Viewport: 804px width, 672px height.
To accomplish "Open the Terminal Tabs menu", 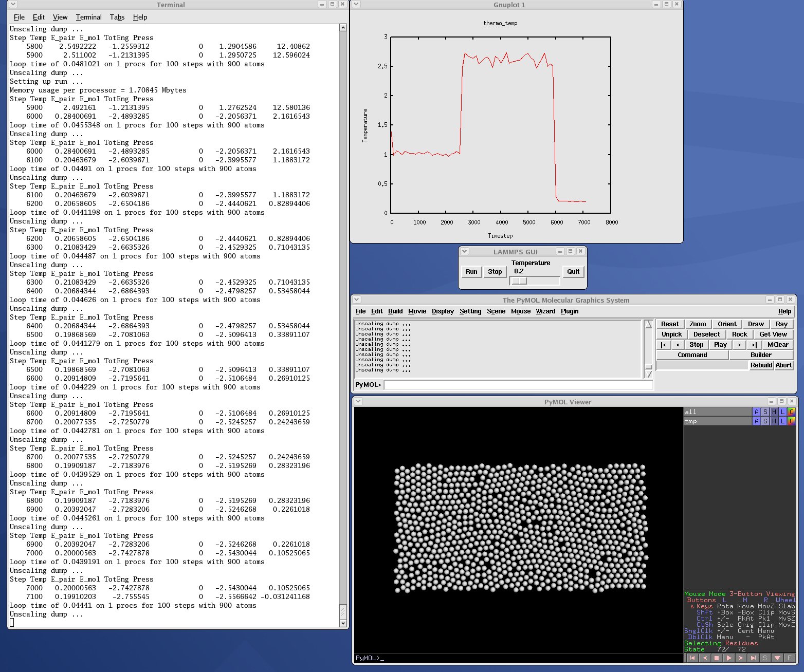I will (x=117, y=17).
